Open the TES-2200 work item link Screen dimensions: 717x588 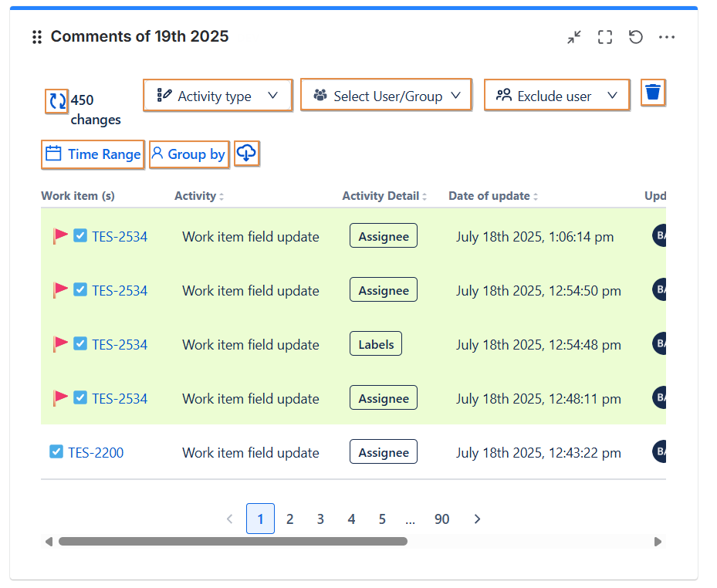(96, 453)
